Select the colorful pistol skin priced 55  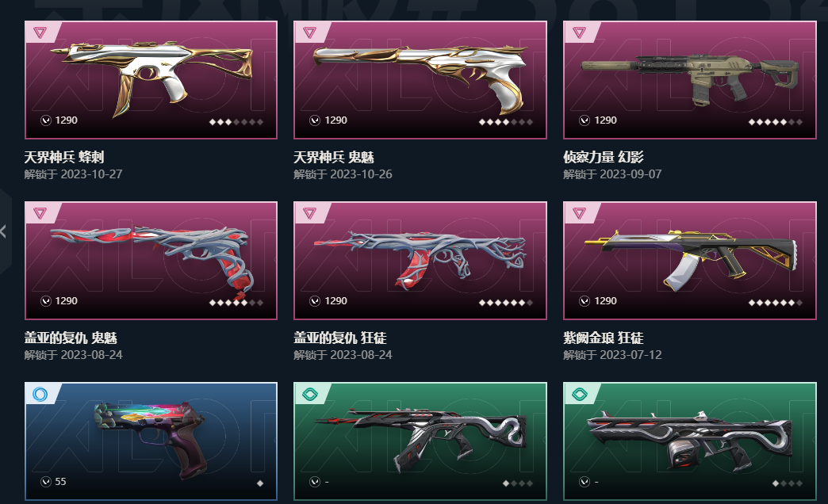tap(151, 441)
